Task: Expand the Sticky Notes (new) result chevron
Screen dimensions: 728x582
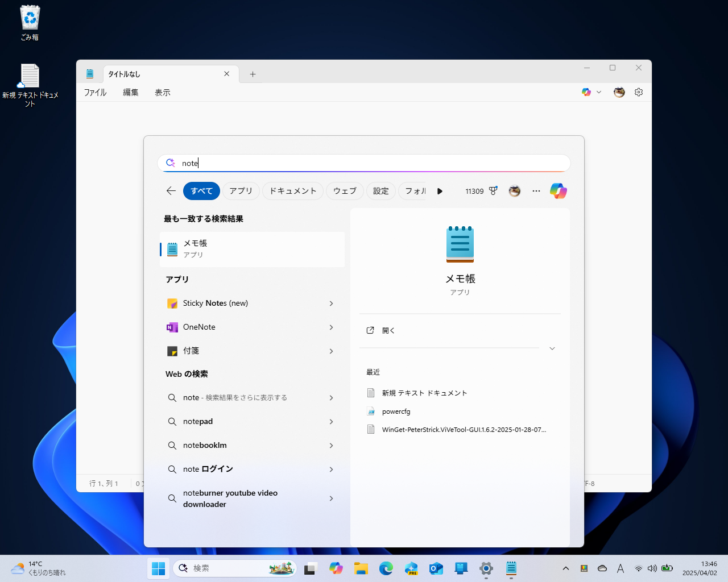Action: 331,304
